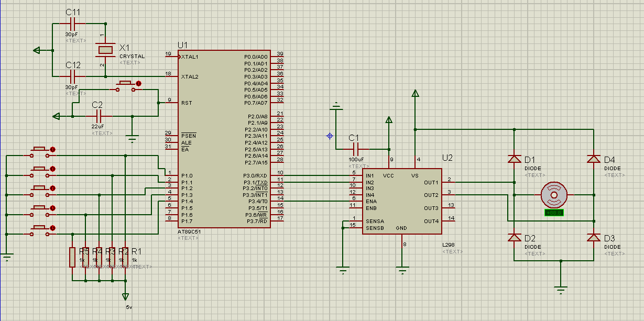
Task: Click the P3.0/RXD pin label
Action: [x=256, y=175]
